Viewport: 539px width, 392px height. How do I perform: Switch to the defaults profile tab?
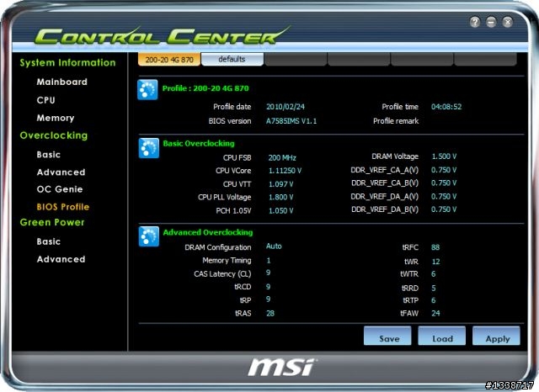tap(232, 59)
